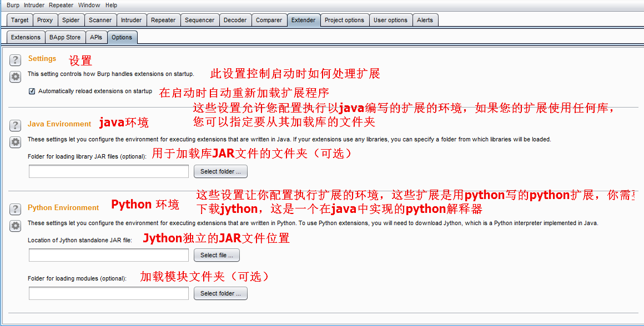Open the Burp menu
The height and width of the screenshot is (326, 644).
coord(13,6)
